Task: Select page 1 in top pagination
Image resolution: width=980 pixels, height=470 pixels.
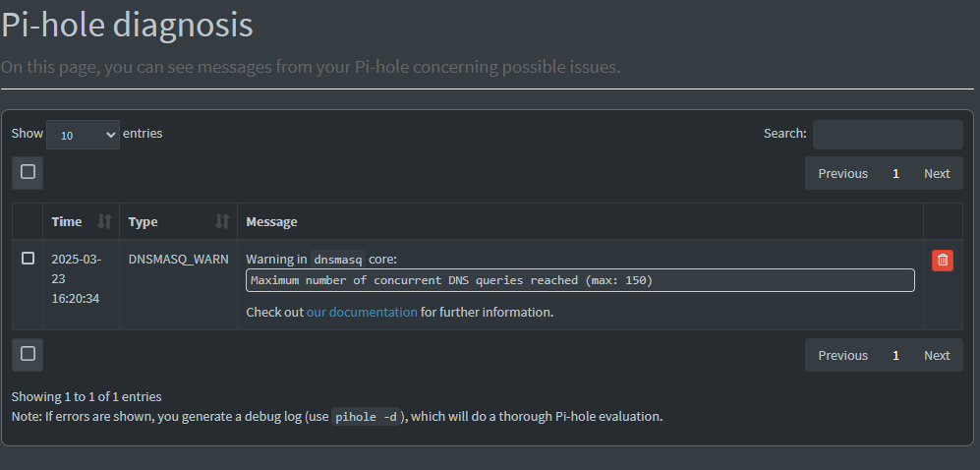Action: [895, 173]
